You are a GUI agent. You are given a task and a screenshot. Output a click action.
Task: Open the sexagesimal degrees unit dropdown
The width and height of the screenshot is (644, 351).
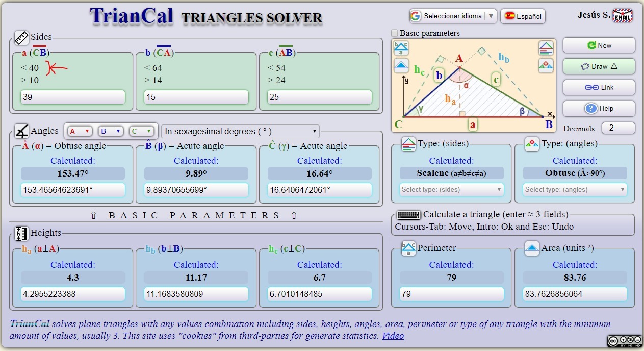tap(240, 131)
